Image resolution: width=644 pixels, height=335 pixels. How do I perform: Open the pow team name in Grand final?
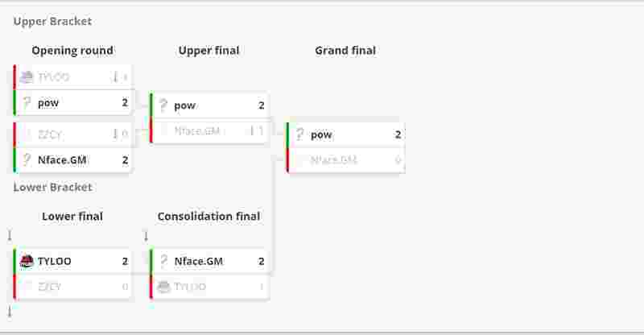[x=321, y=134]
